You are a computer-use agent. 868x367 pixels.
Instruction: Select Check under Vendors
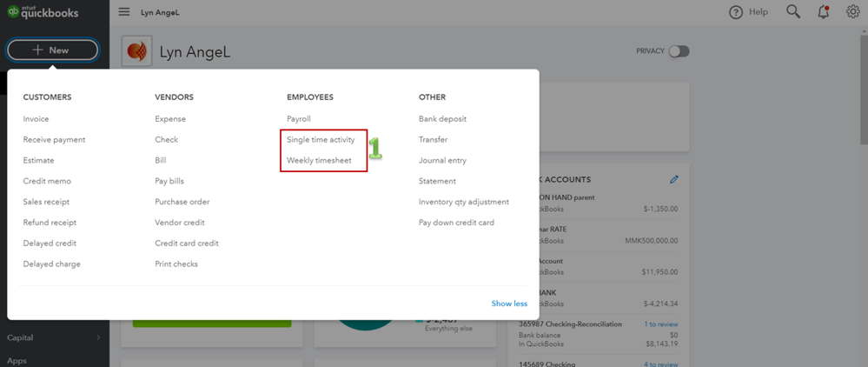click(167, 140)
